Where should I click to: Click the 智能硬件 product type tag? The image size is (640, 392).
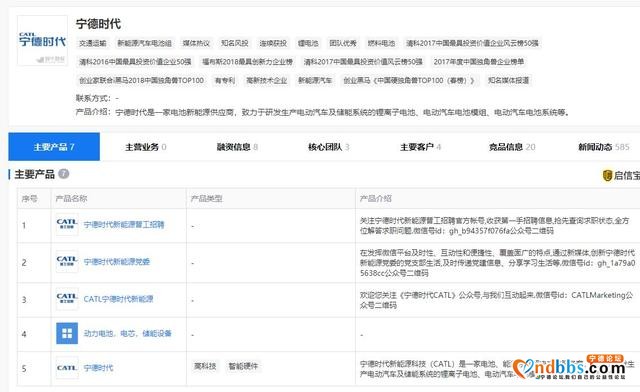coord(243,366)
